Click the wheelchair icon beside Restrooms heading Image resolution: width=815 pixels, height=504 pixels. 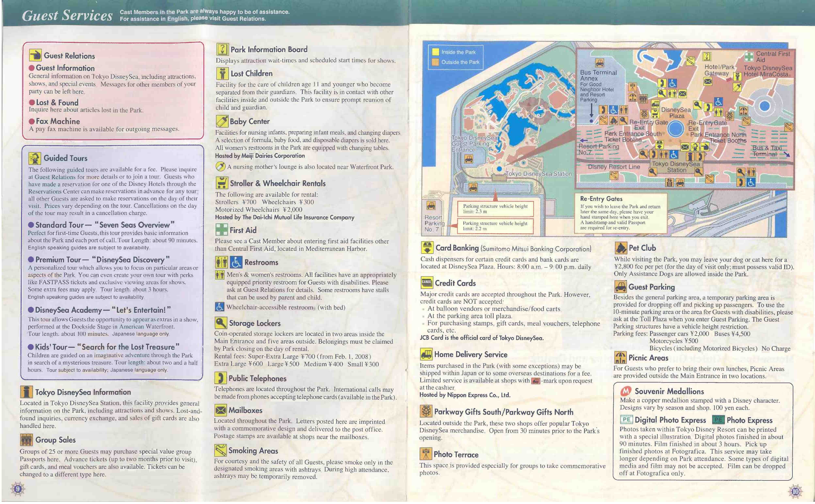click(x=236, y=262)
